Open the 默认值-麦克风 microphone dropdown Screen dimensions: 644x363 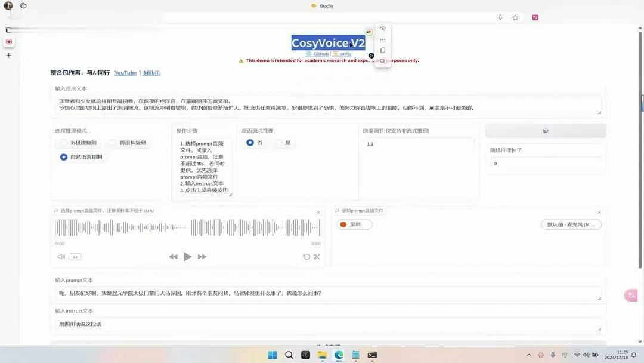[x=571, y=224]
